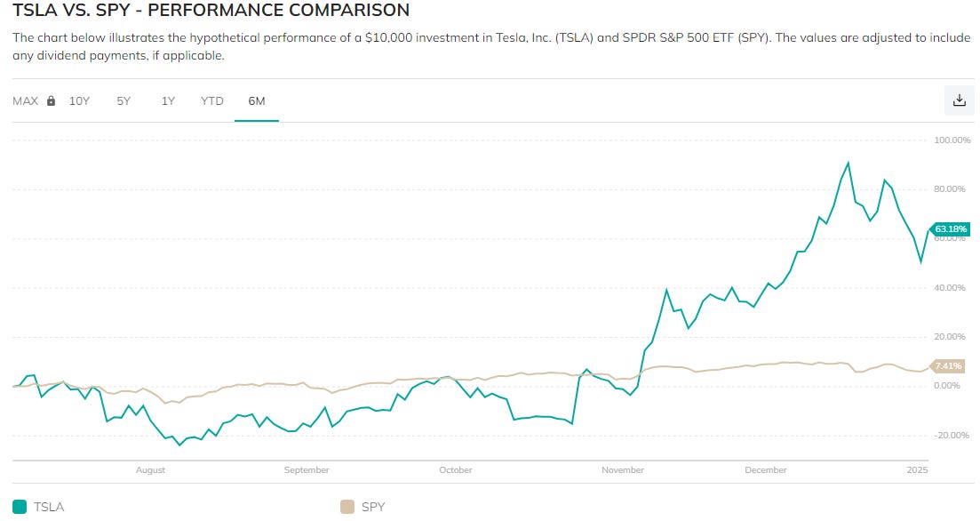Select the 6M time range tab
This screenshot has height=521, width=980.
pos(256,100)
